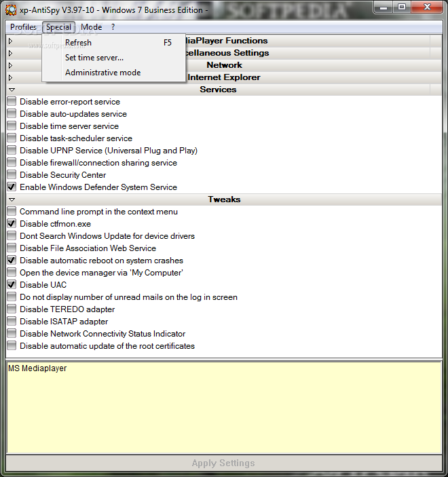Uncheck Disable automatic reboot on system crashes

[x=12, y=260]
